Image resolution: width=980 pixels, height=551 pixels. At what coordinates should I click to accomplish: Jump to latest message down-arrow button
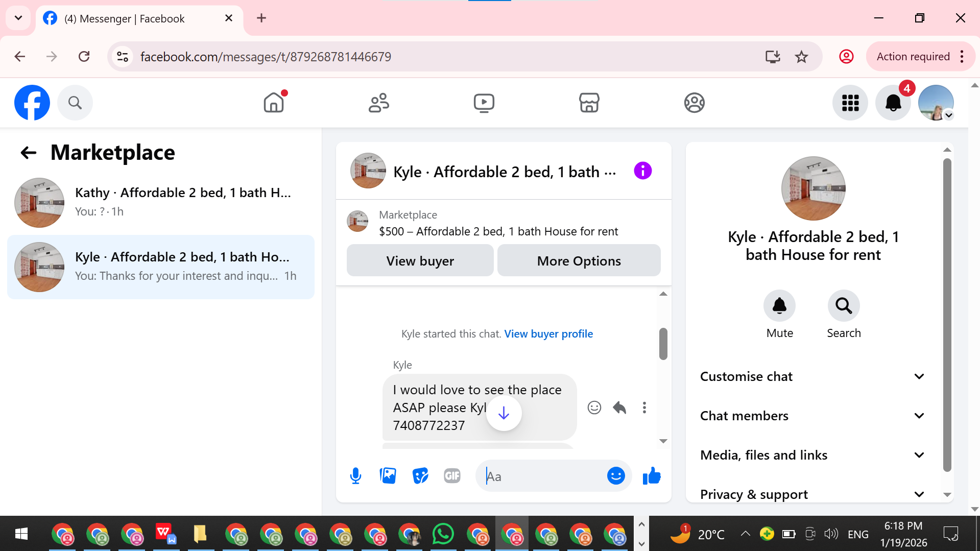click(x=504, y=413)
